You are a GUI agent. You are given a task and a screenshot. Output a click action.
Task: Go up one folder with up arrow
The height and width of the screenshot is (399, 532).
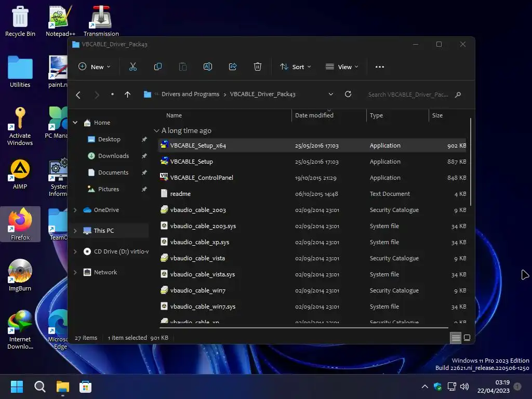pos(127,95)
